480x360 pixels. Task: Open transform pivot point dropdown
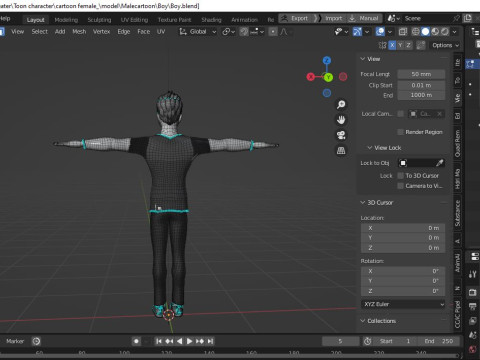(229, 32)
